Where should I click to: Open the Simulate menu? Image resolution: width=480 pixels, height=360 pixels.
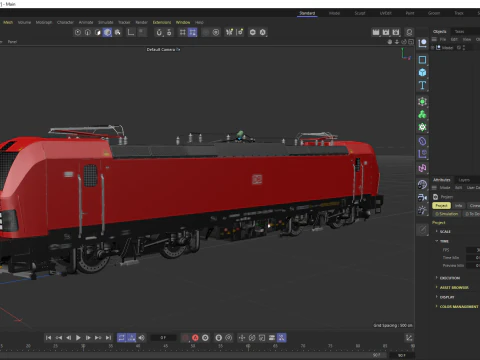(106, 22)
